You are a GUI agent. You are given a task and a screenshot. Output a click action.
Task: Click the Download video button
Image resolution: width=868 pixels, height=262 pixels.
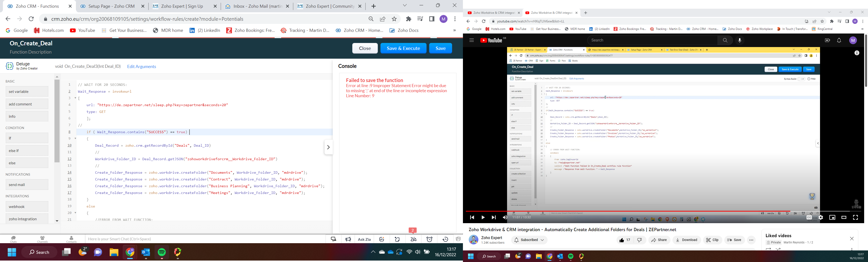pos(686,240)
